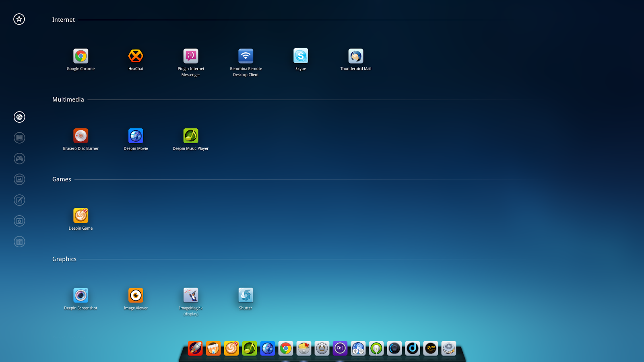The height and width of the screenshot is (362, 644).
Task: Launch Pidgin Internet Messenger
Action: point(191,56)
